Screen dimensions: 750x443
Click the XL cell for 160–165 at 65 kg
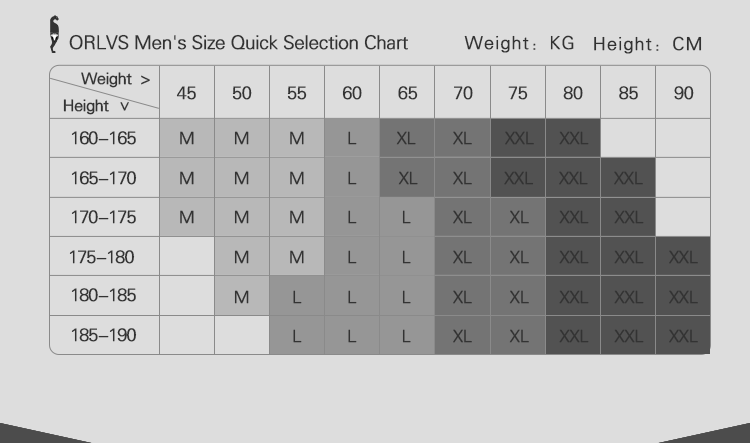pyautogui.click(x=407, y=138)
